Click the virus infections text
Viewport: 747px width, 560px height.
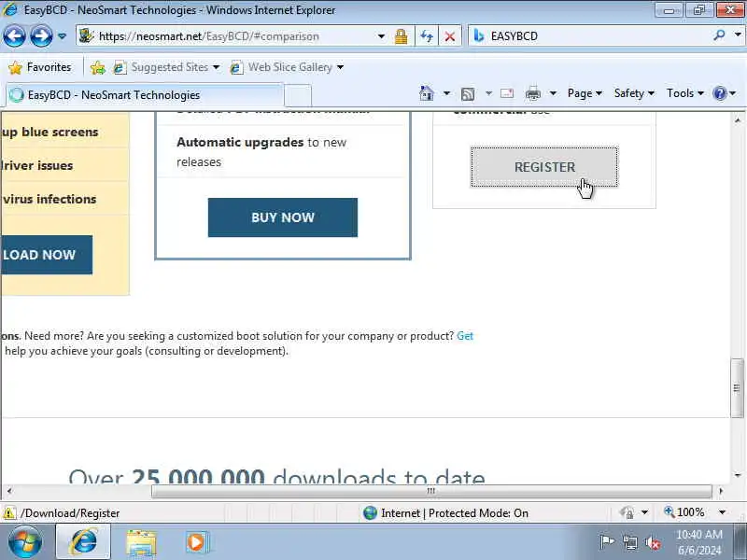[x=49, y=199]
